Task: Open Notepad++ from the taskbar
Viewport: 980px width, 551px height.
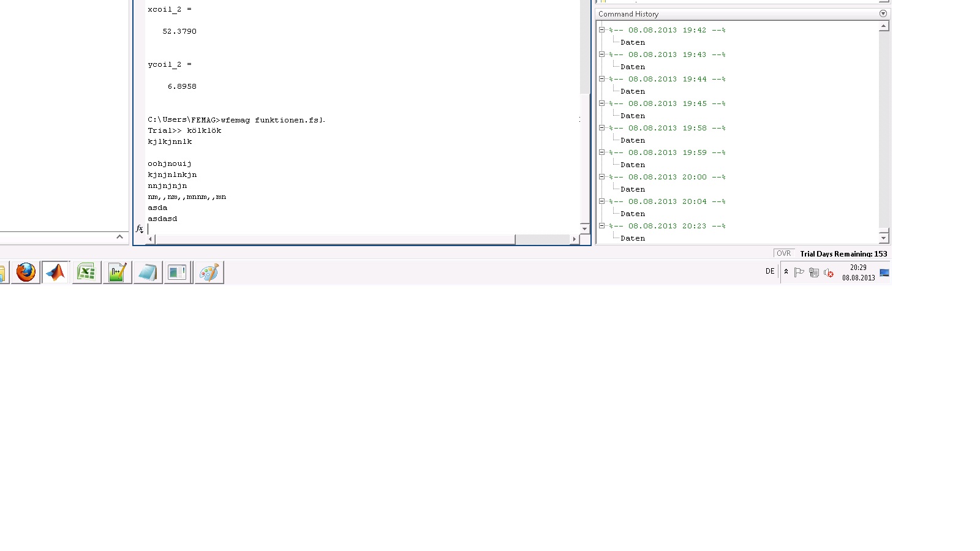Action: 117,272
